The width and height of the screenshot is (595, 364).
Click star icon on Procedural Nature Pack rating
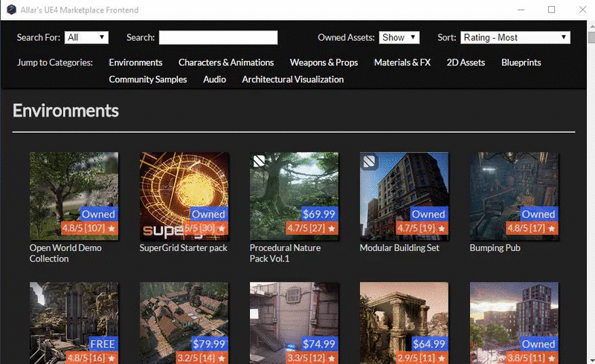tap(331, 228)
